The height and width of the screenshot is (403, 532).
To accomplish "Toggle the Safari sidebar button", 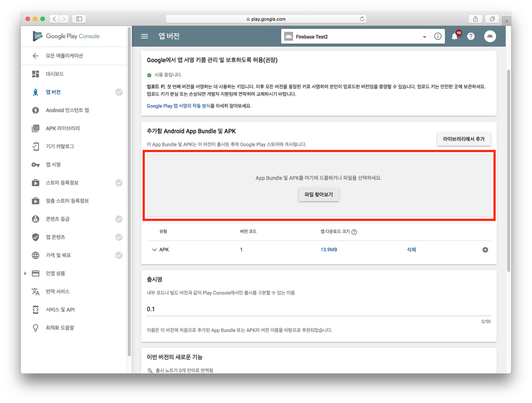I will point(79,19).
